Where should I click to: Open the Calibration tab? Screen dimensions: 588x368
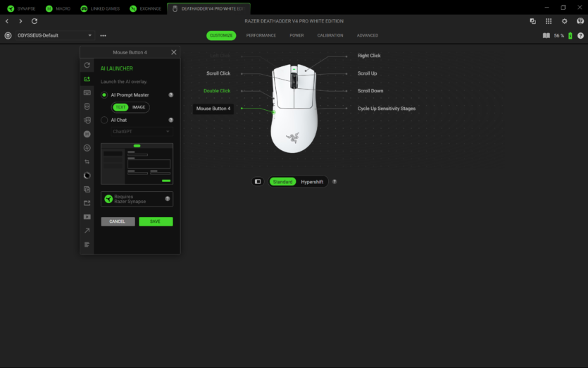pyautogui.click(x=330, y=35)
